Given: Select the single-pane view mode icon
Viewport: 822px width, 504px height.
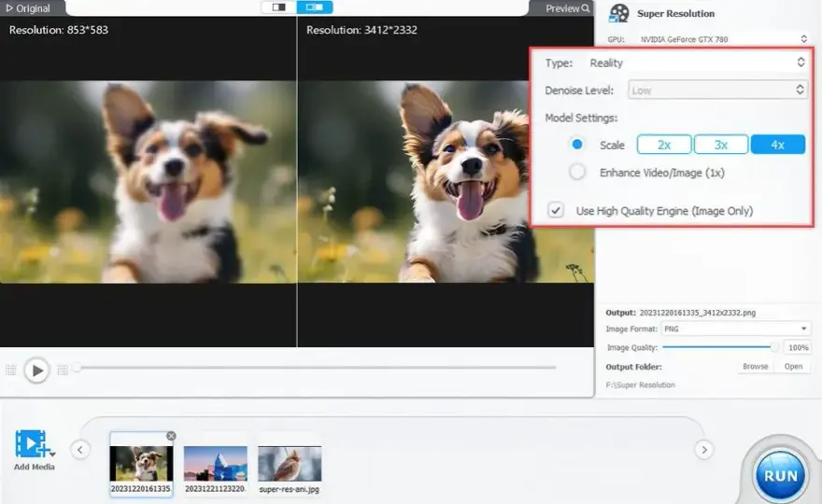Looking at the screenshot, I should 279,7.
